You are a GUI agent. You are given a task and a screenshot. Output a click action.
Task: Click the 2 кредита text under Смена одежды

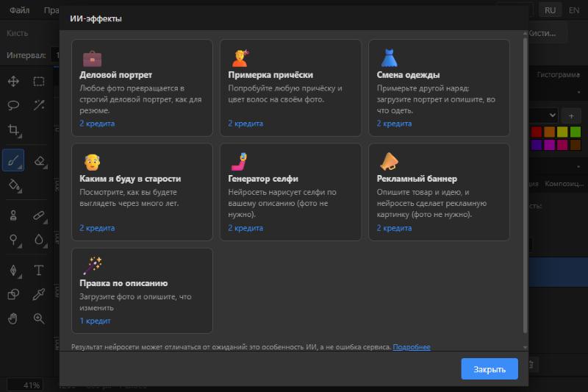(x=394, y=124)
